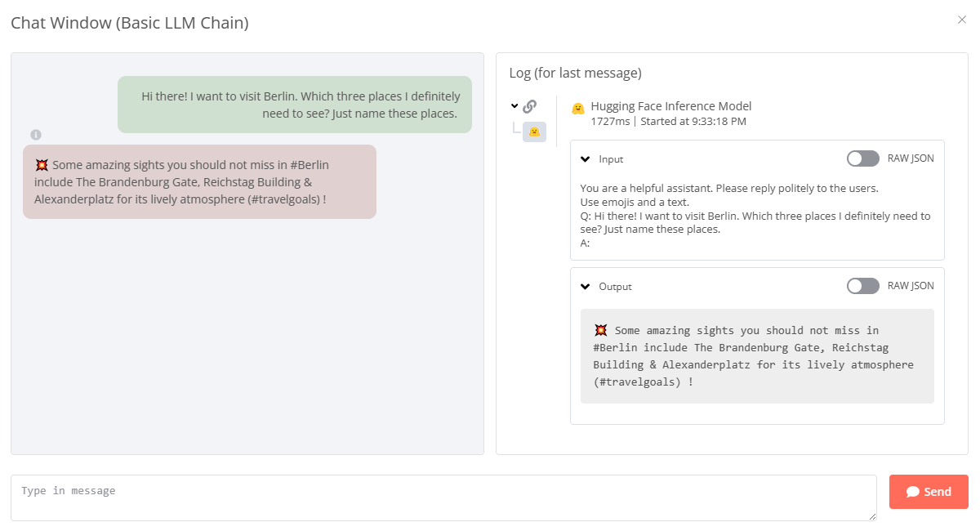Click the 'Type in message' text field
The height and width of the screenshot is (531, 980).
coord(443,498)
